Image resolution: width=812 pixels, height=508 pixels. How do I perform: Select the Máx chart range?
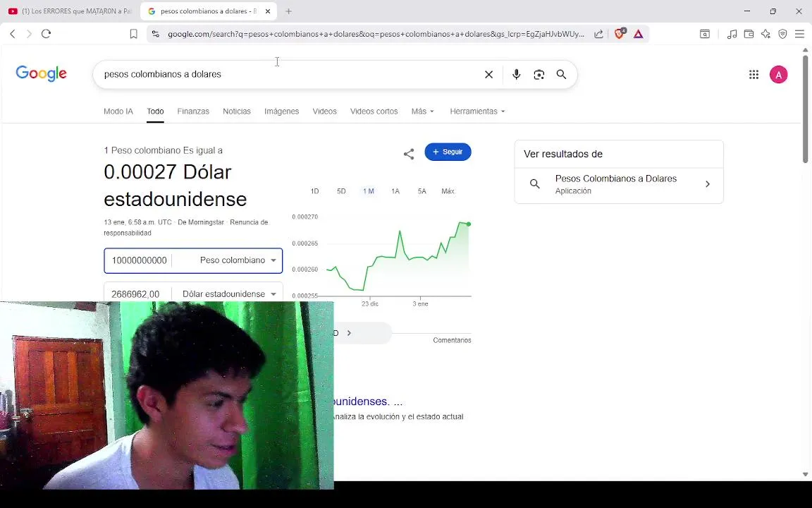pyautogui.click(x=448, y=191)
